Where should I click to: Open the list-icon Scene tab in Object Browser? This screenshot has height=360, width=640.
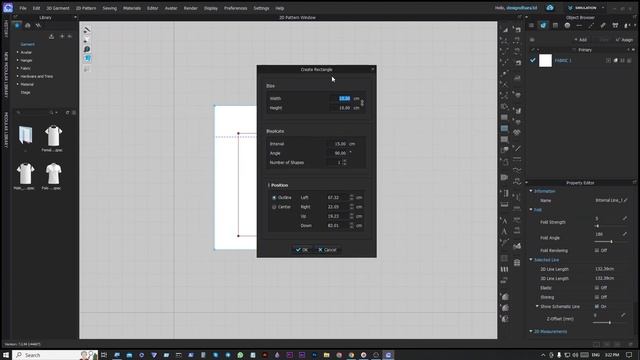(x=531, y=25)
